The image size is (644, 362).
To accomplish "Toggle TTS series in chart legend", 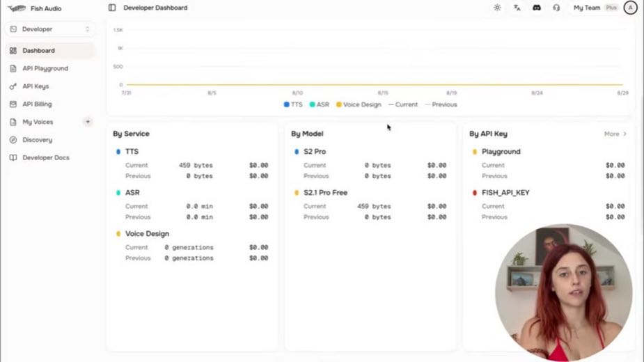I will (293, 104).
